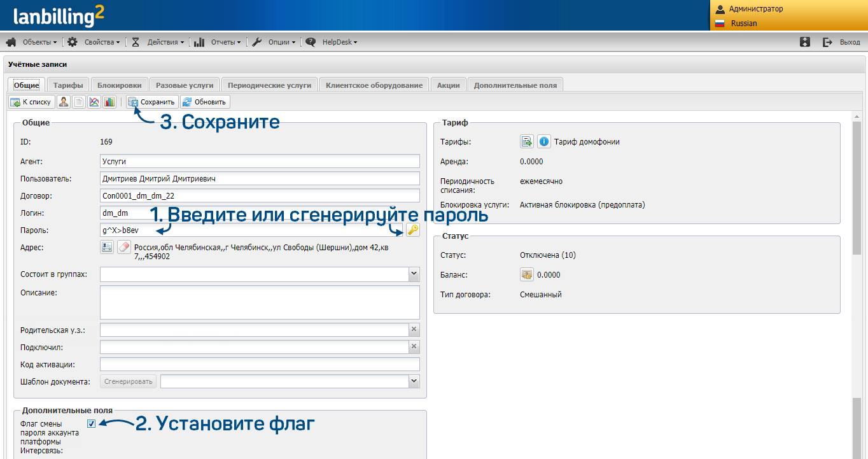Click the Администратор user icon
The width and height of the screenshot is (868, 459).
(x=720, y=9)
